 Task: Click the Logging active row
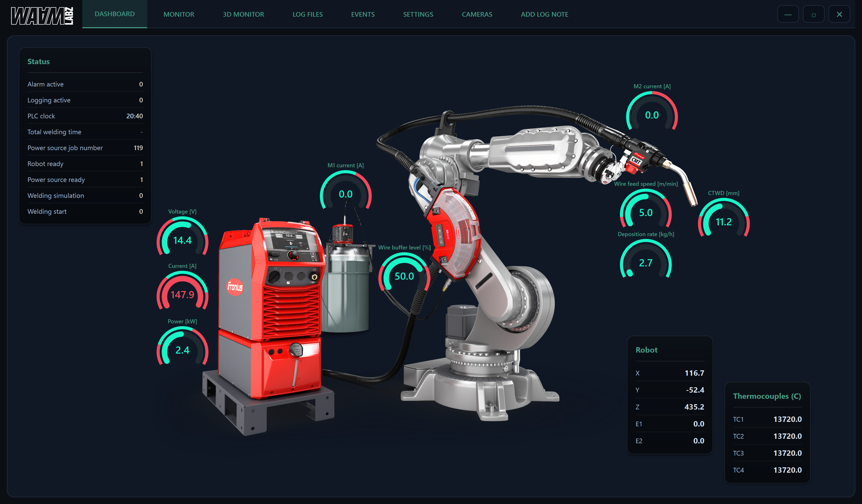[x=85, y=100]
